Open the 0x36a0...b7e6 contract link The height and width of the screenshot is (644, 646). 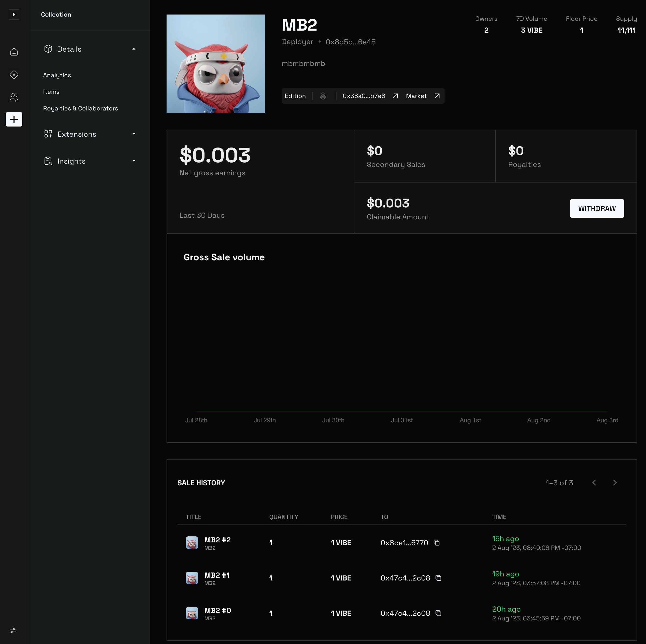click(369, 96)
